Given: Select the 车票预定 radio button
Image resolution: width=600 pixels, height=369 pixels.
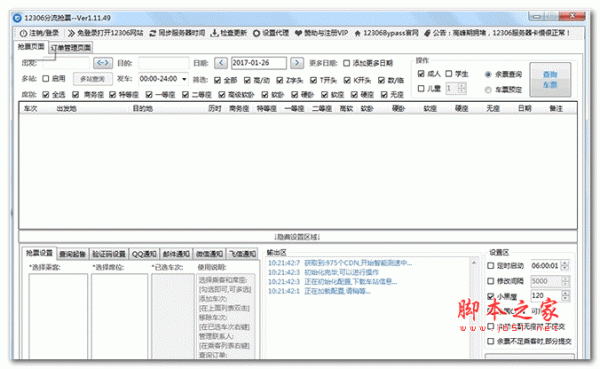Looking at the screenshot, I should coord(488,90).
